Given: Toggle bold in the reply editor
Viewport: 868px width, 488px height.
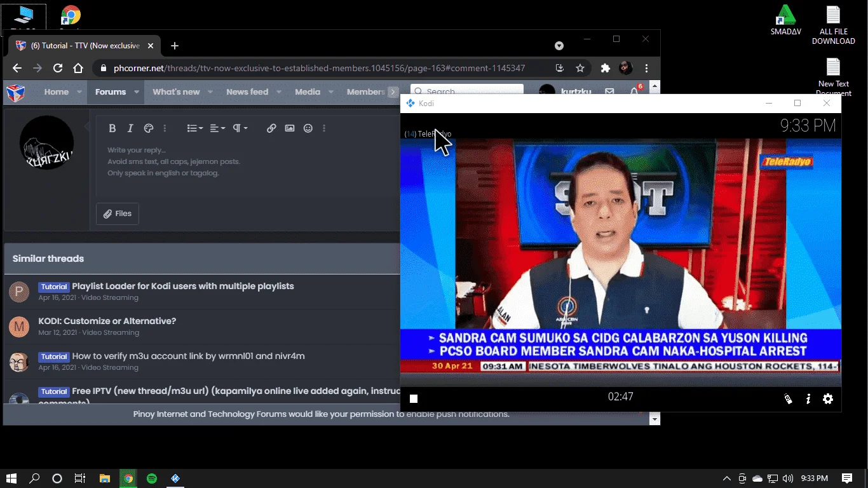Looking at the screenshot, I should coord(112,128).
